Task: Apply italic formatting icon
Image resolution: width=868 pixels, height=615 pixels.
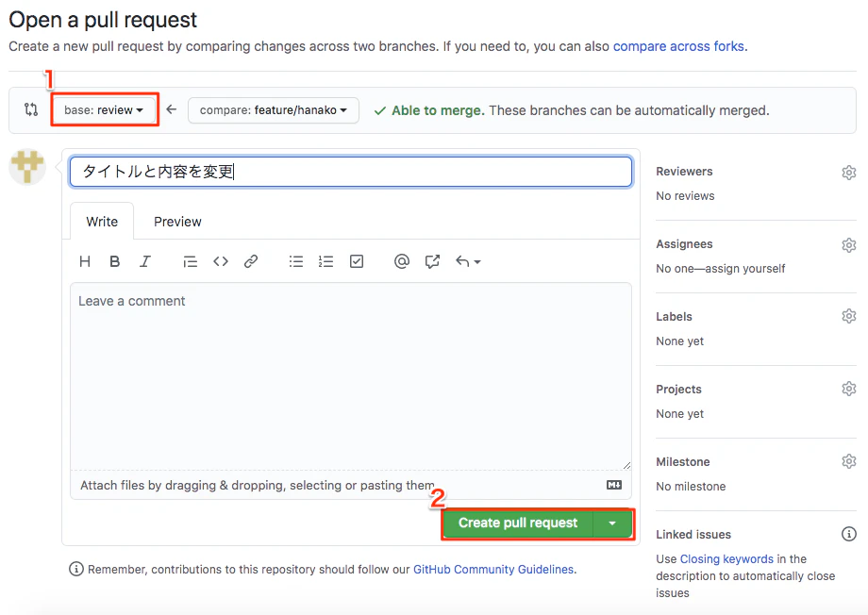Action: (145, 261)
